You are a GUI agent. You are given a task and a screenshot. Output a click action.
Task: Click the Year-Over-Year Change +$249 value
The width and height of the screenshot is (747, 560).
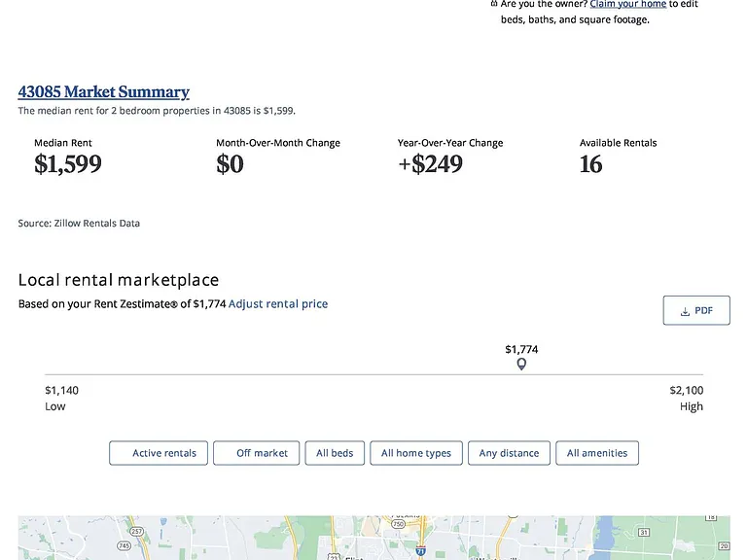(430, 163)
